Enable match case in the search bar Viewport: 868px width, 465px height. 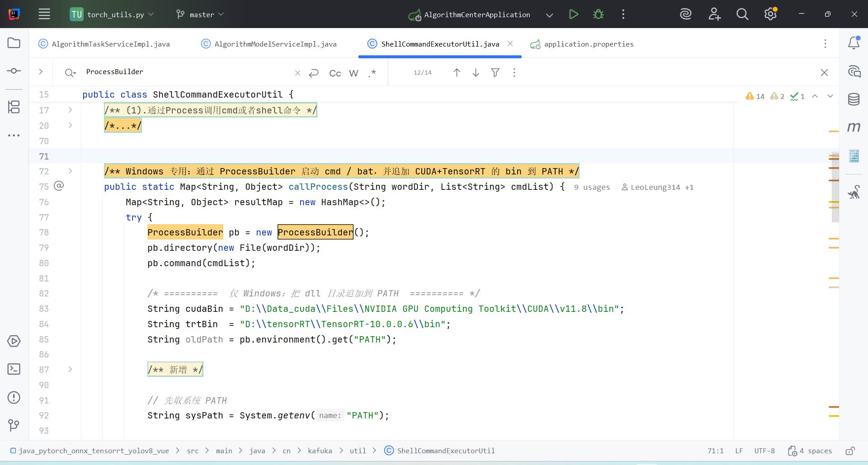(x=335, y=73)
